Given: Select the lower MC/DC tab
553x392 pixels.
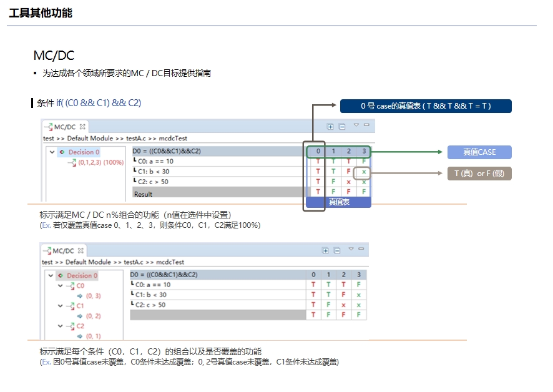Looking at the screenshot, I should [x=63, y=251].
